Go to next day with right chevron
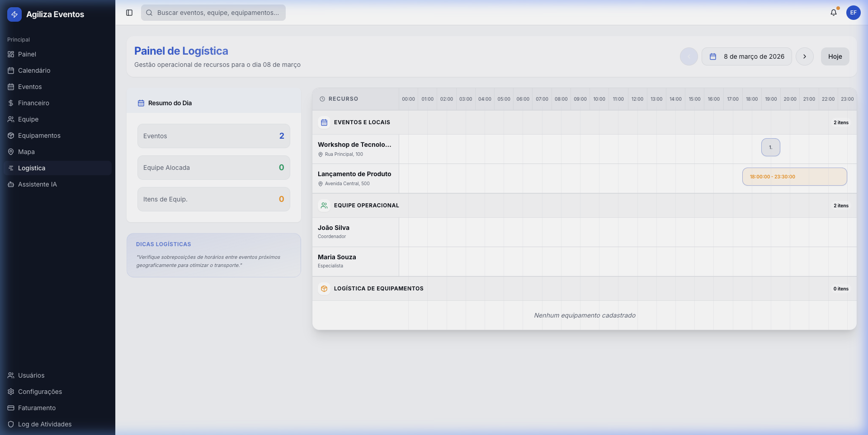 (804, 56)
